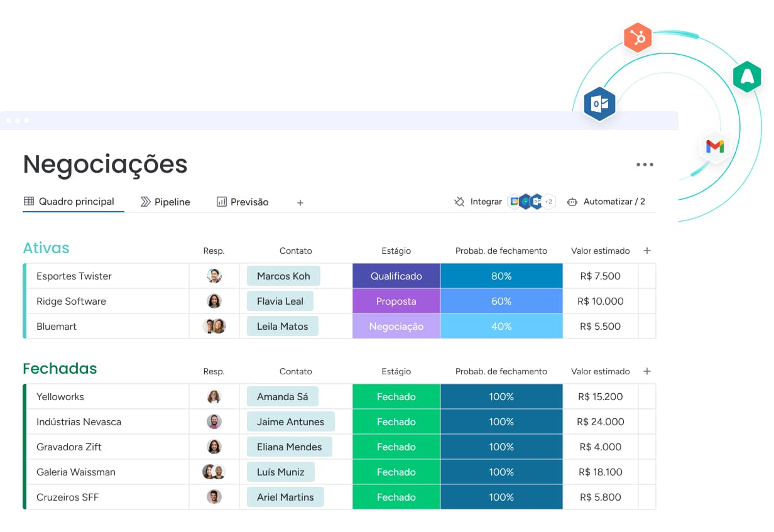
Task: Click the chart icon on the Previsão tab
Action: [x=221, y=202]
